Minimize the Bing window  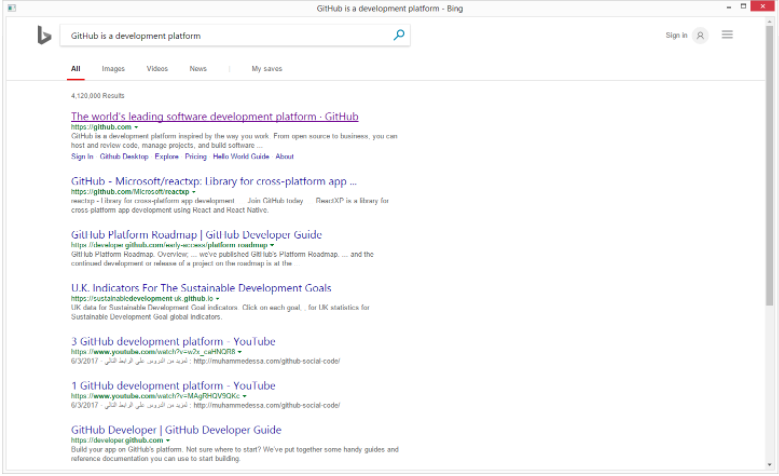[729, 7]
